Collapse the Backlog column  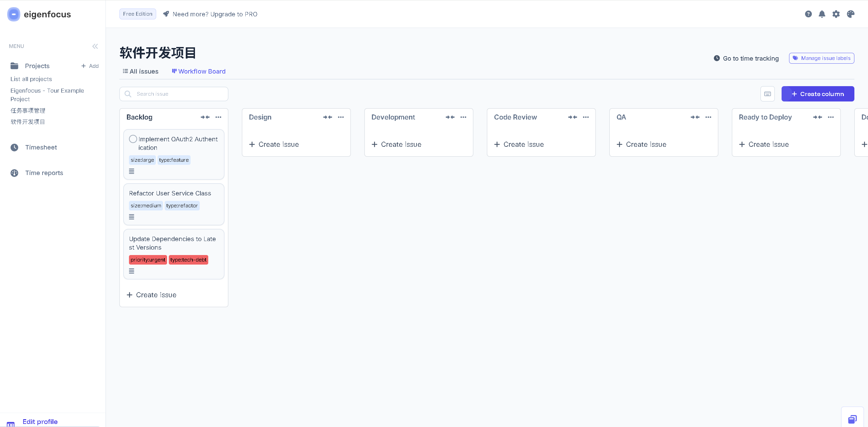(x=205, y=117)
